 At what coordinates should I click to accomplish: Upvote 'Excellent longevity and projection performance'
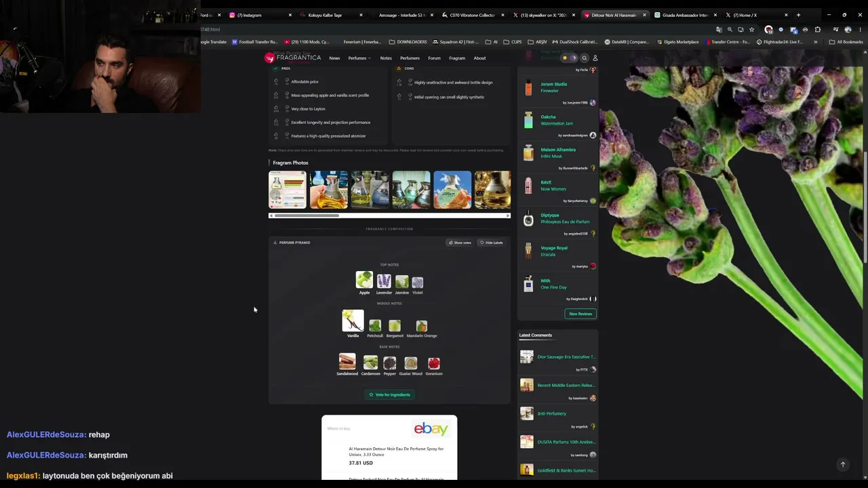coord(276,120)
